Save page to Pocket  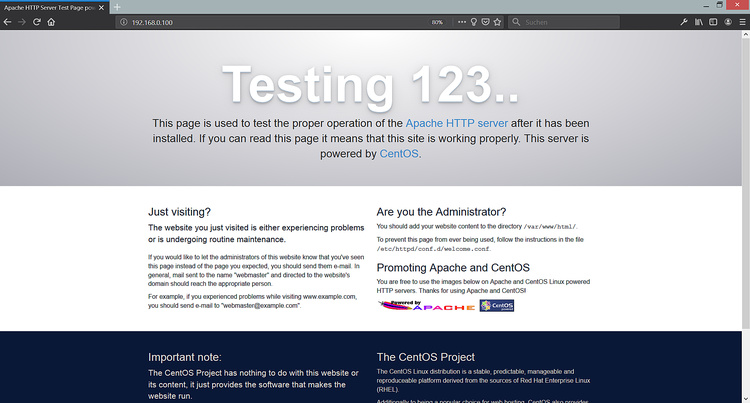(x=485, y=21)
